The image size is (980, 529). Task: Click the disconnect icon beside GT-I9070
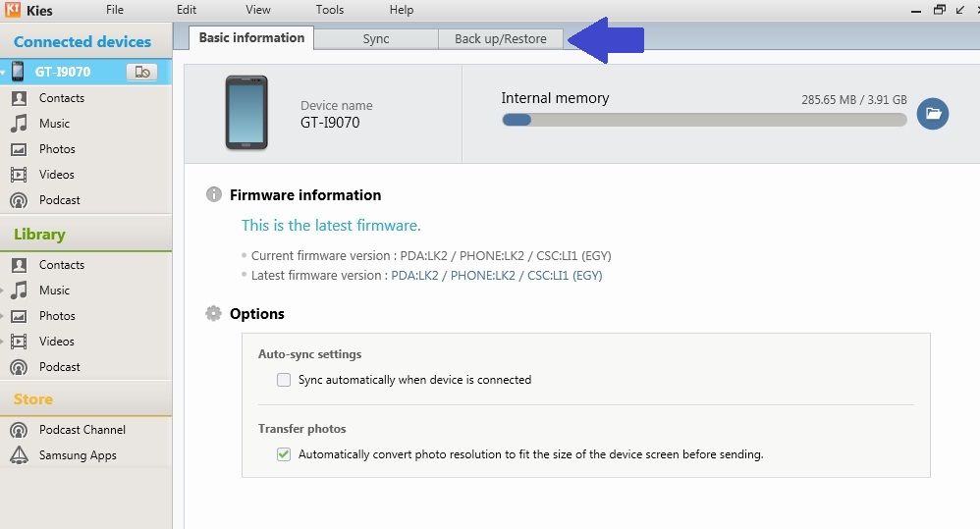pyautogui.click(x=142, y=72)
